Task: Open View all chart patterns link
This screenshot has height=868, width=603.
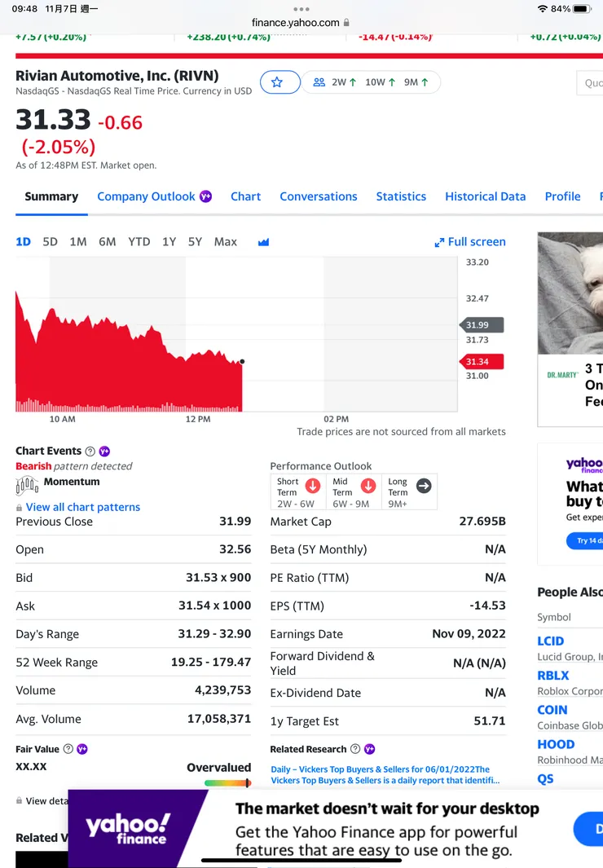Action: (83, 507)
